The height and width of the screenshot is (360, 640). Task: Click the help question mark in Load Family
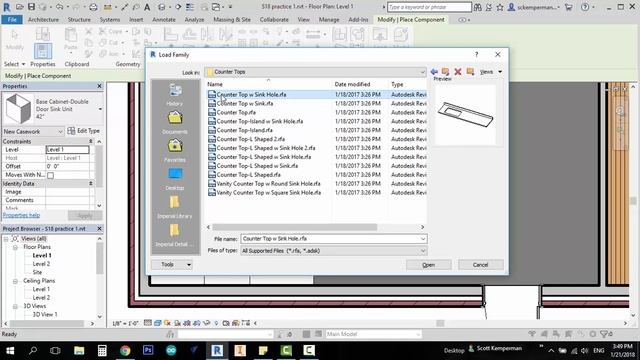[476, 54]
